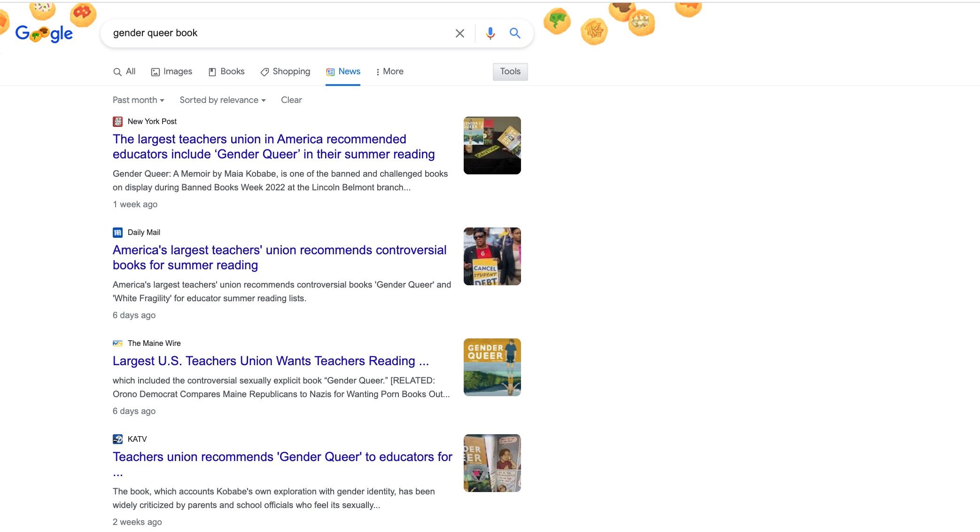Switch to the Images tab
This screenshot has height=532, width=980.
171,71
